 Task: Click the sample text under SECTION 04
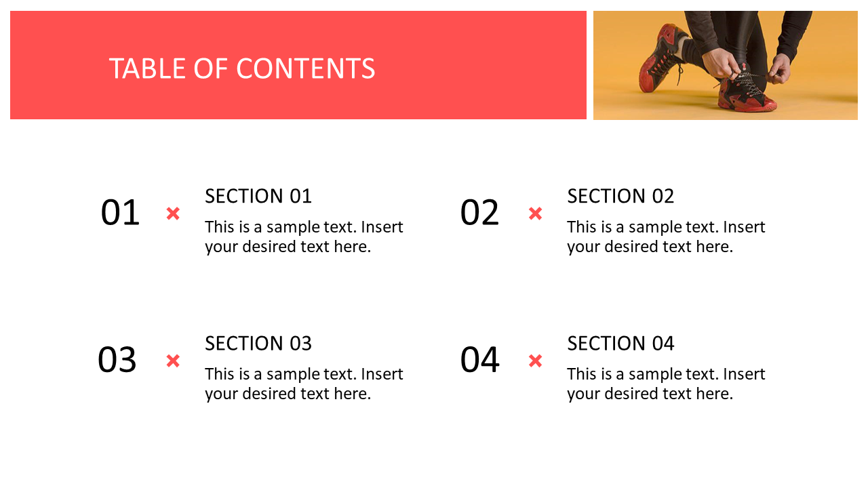point(666,384)
